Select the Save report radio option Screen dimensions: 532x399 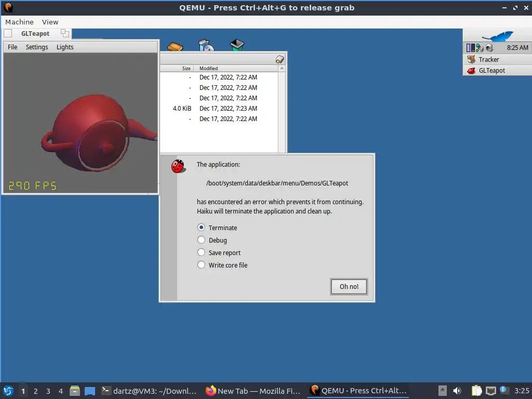click(201, 252)
